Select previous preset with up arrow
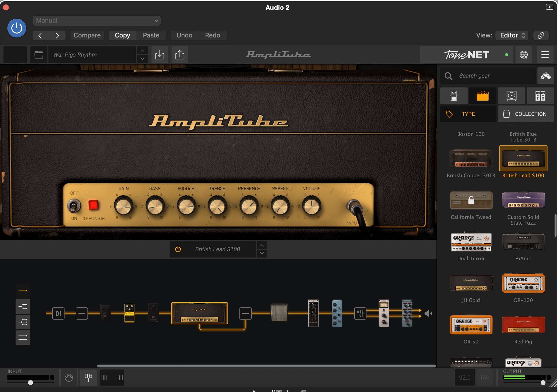558x392 pixels. pos(142,51)
